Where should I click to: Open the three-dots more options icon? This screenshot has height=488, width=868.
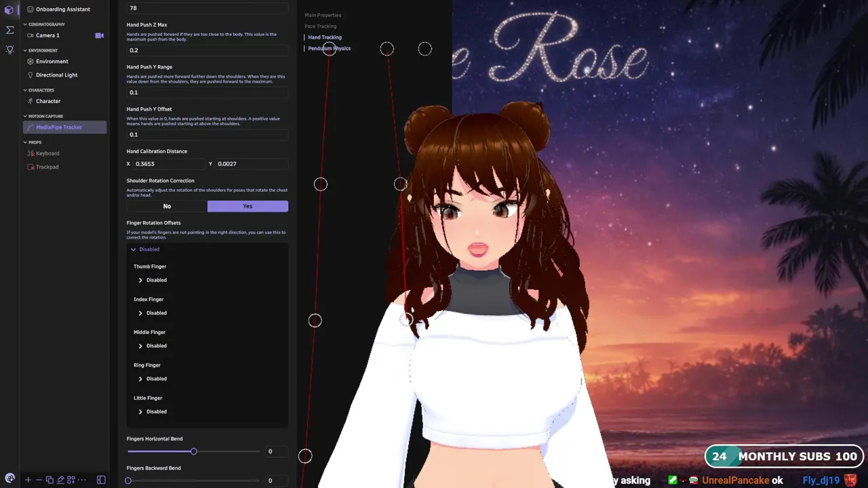pos(81,480)
